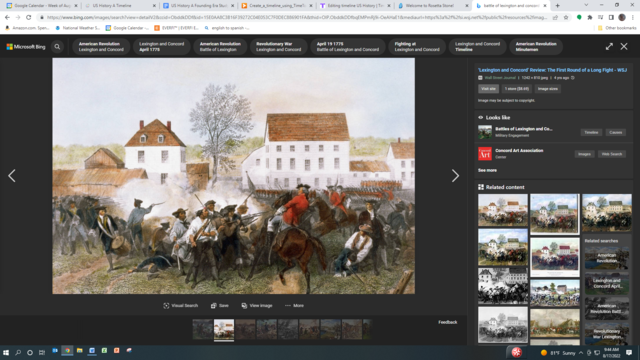Switch to the 'Editing timeline US History' tab
This screenshot has width=640, height=360.
point(355,6)
